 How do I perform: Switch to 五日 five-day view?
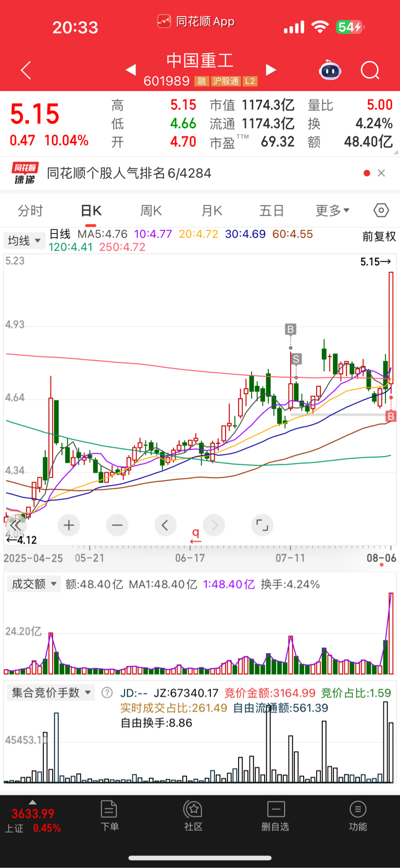(x=271, y=211)
